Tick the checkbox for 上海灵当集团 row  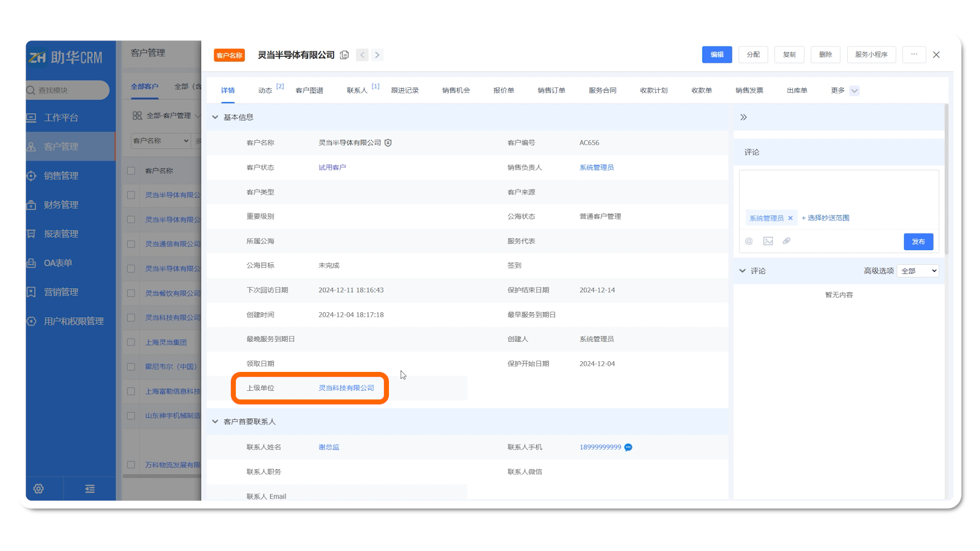tap(131, 342)
